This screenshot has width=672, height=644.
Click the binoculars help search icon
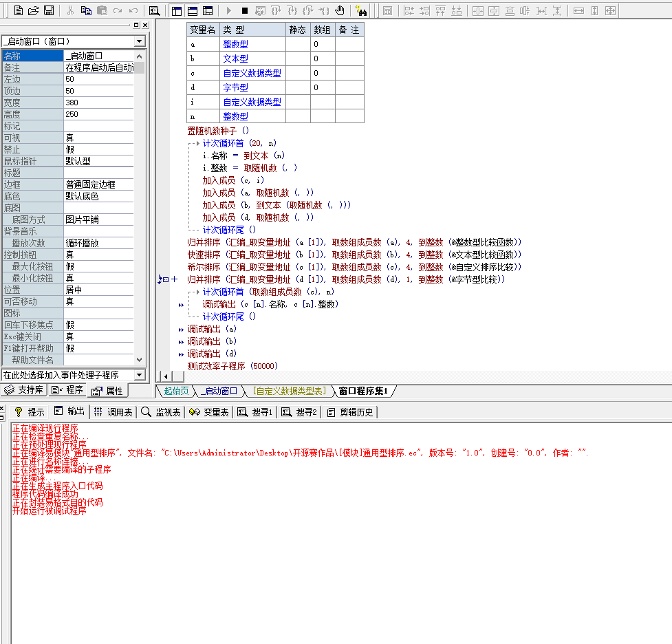(x=361, y=10)
